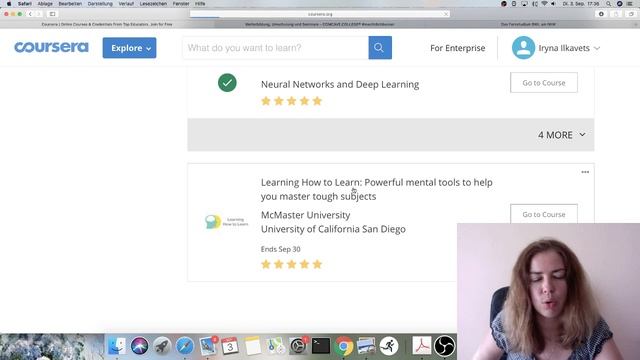Open System Preferences in the dock
The image size is (640, 360).
tap(298, 346)
